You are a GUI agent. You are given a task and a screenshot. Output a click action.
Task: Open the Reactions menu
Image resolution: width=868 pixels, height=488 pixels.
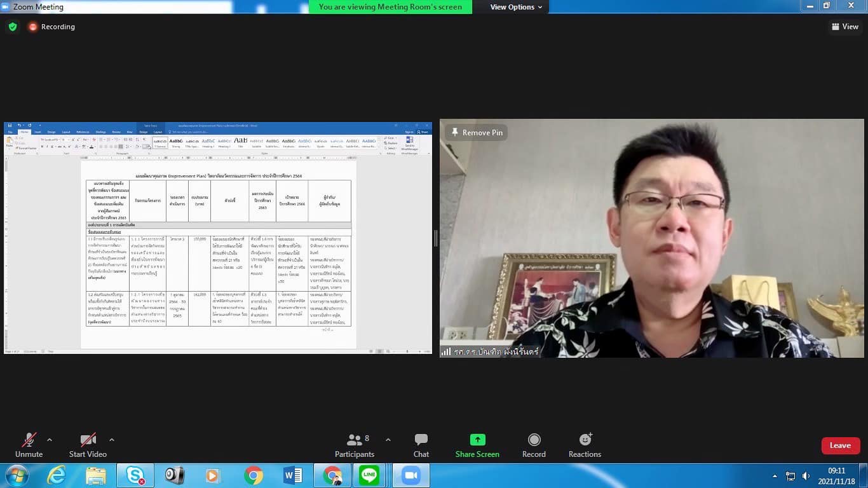point(585,444)
